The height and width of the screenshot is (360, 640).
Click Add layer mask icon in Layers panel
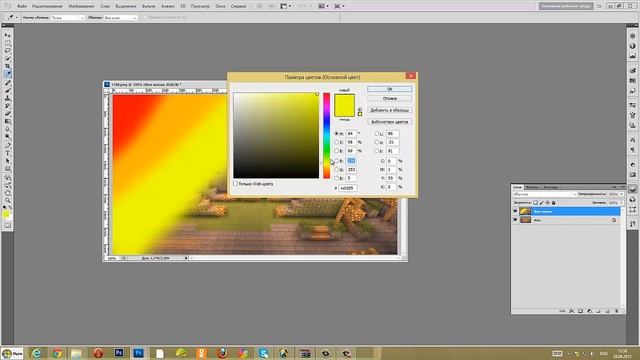tap(580, 311)
